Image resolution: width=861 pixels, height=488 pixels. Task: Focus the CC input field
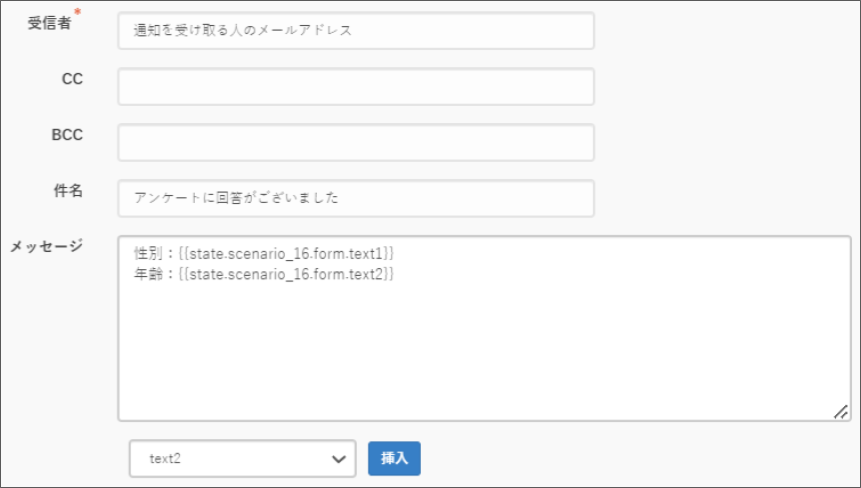(355, 87)
